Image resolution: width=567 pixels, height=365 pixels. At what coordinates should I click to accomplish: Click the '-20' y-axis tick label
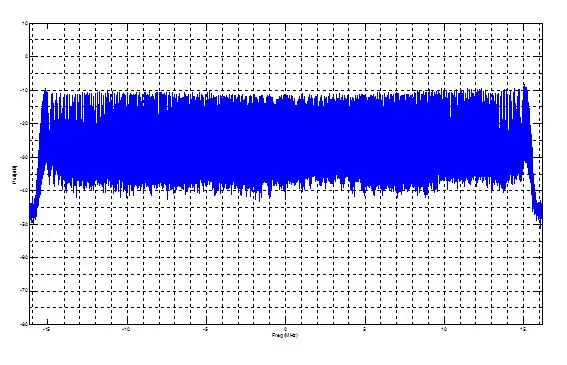(24, 124)
